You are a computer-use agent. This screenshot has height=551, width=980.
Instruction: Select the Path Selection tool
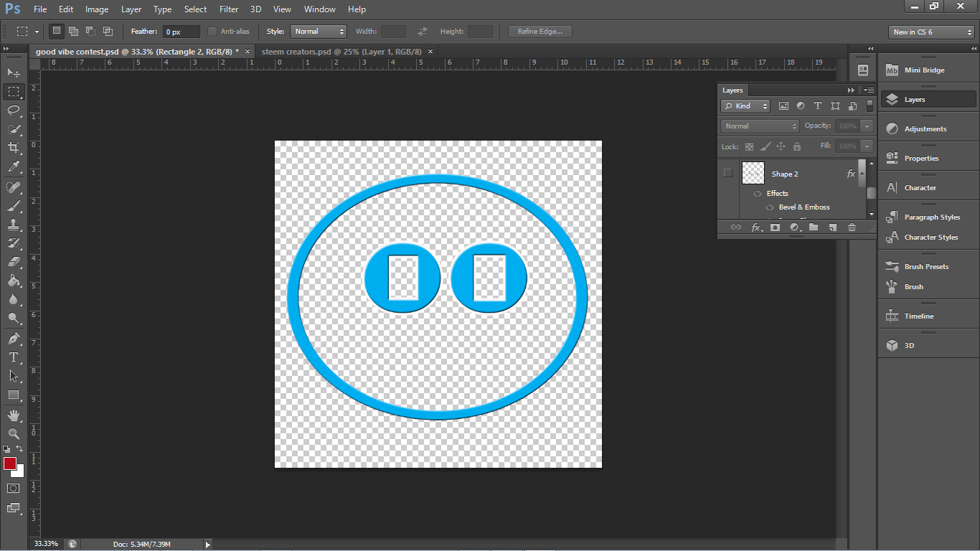(14, 375)
